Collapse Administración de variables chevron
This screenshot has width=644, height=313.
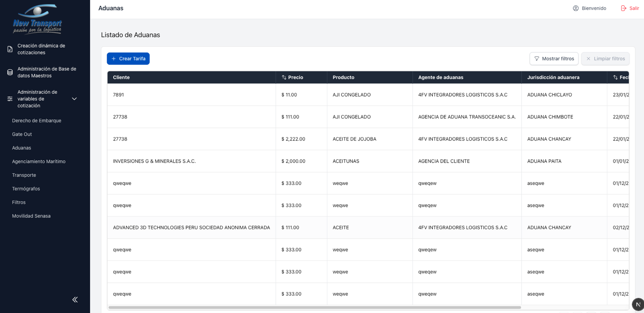pos(74,99)
